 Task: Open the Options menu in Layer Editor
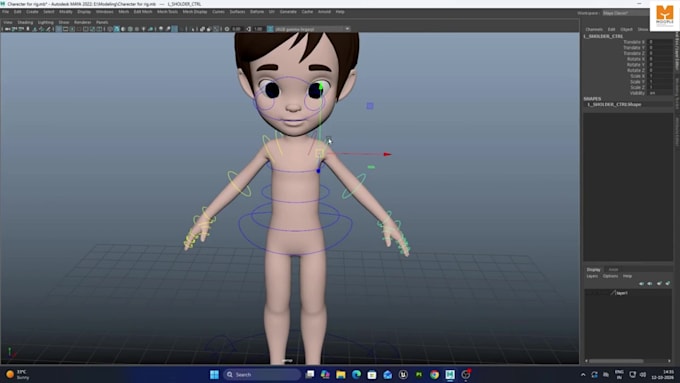[x=610, y=276]
